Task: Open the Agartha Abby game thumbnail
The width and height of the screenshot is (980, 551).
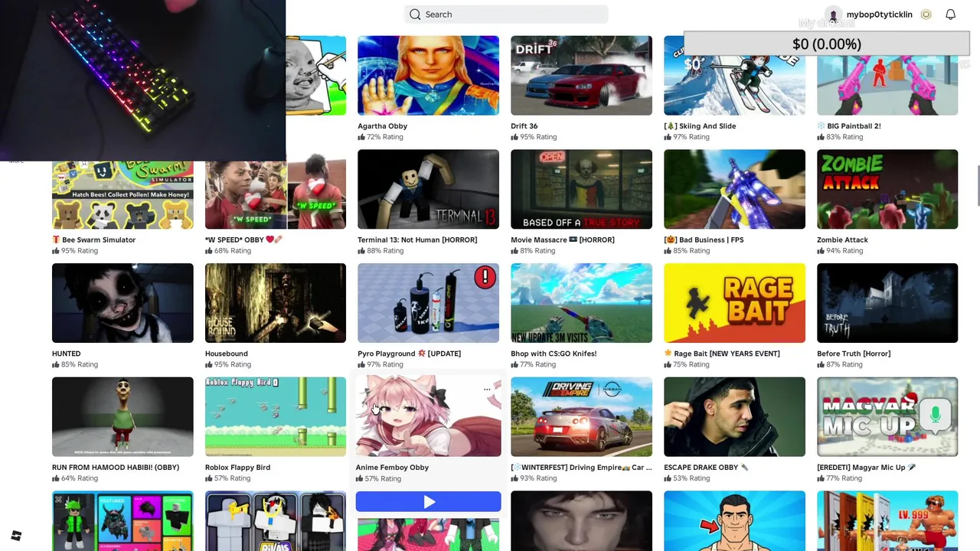Action: pos(428,76)
